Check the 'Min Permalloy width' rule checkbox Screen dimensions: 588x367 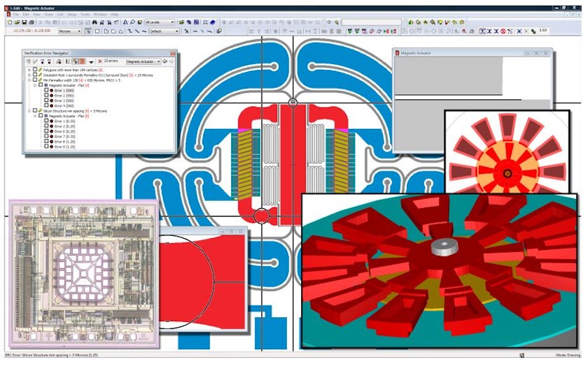[35, 80]
